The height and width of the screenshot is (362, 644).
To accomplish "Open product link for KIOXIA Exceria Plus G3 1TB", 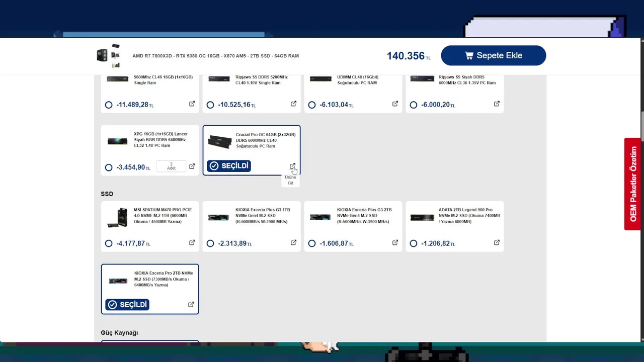I will click(x=293, y=243).
